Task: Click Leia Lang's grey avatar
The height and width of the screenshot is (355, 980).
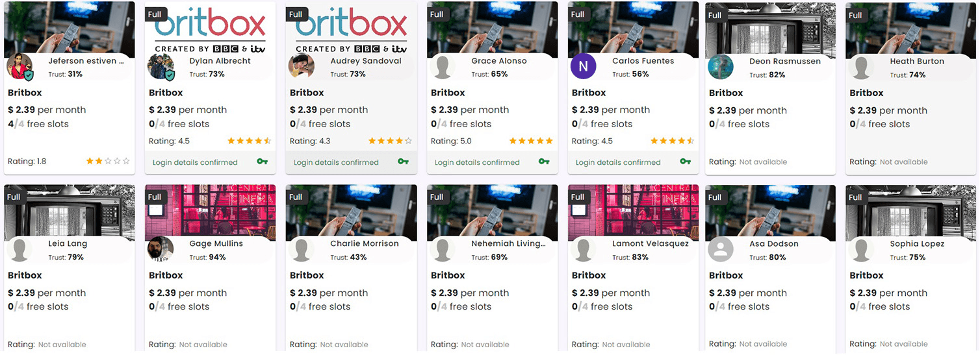Action: 19,250
